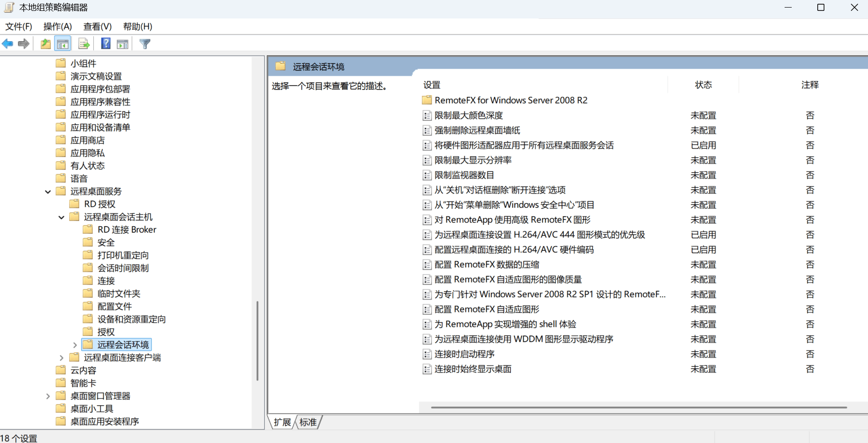This screenshot has height=443, width=868.
Task: Click the app icon in the title bar
Action: point(9,8)
